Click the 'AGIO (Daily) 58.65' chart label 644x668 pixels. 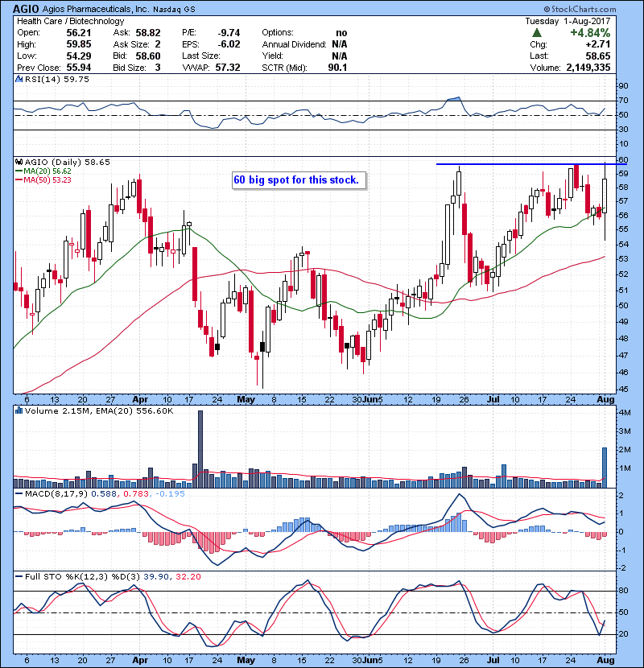(x=68, y=162)
